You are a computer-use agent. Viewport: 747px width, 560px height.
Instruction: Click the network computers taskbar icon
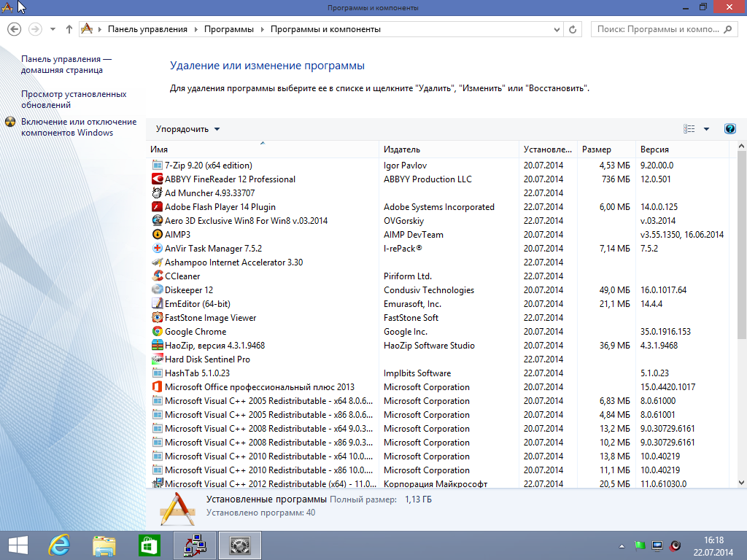point(195,545)
